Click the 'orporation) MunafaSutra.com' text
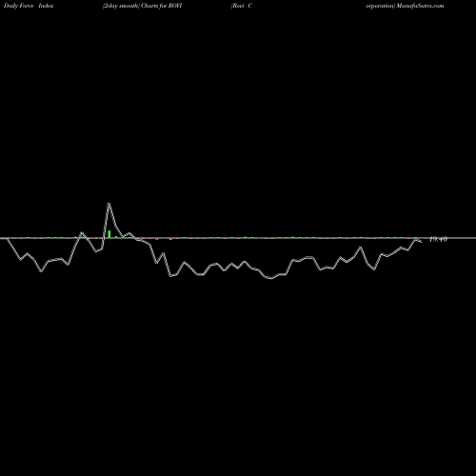476x476 pixels. pyautogui.click(x=405, y=6)
